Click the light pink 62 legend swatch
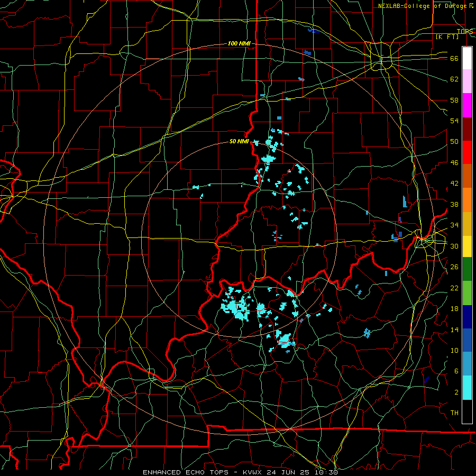This screenshot has width=476, height=476. coord(467,81)
